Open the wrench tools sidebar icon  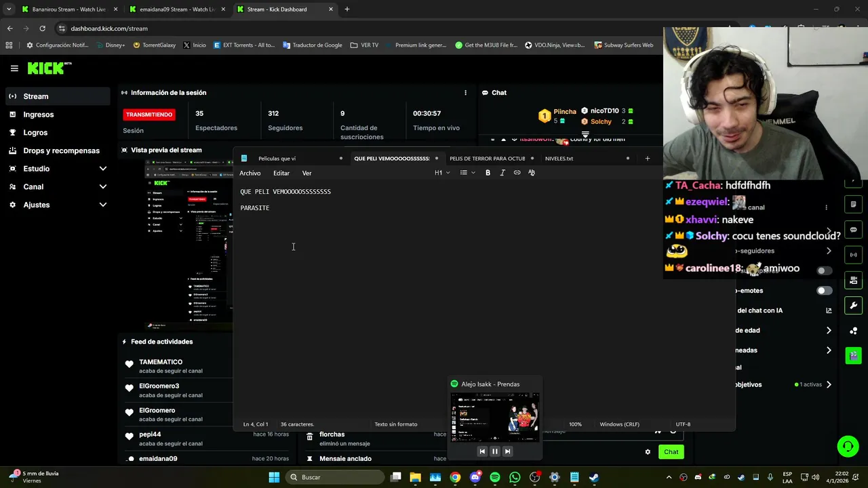pyautogui.click(x=853, y=305)
